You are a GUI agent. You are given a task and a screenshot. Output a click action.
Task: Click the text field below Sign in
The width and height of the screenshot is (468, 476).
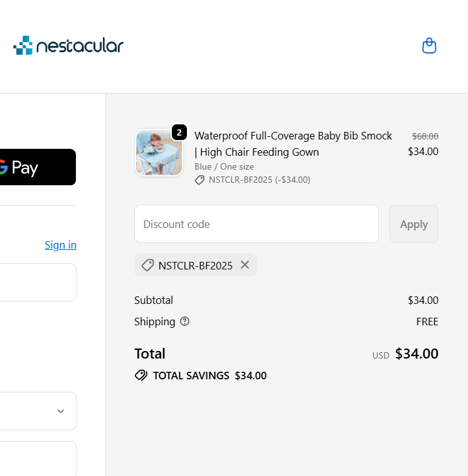click(38, 282)
